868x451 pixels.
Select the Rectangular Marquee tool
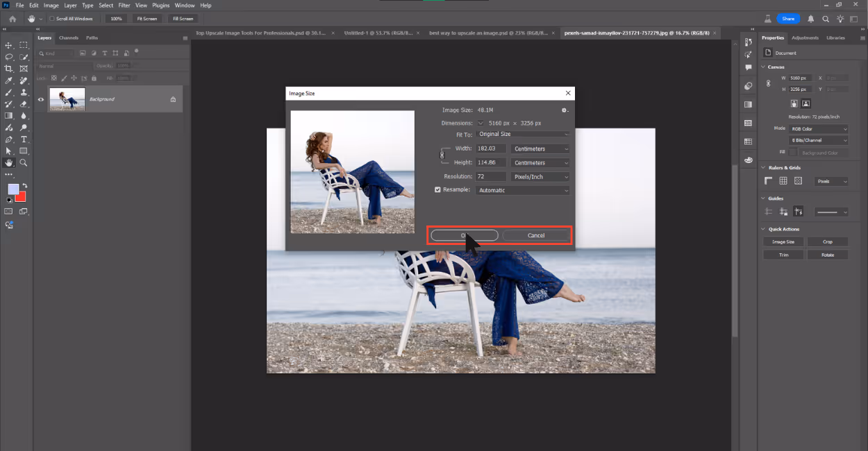tap(24, 45)
